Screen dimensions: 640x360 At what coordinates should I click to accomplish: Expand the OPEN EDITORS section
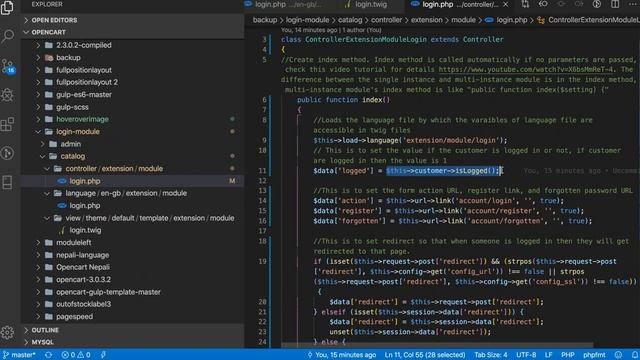click(133, 20)
